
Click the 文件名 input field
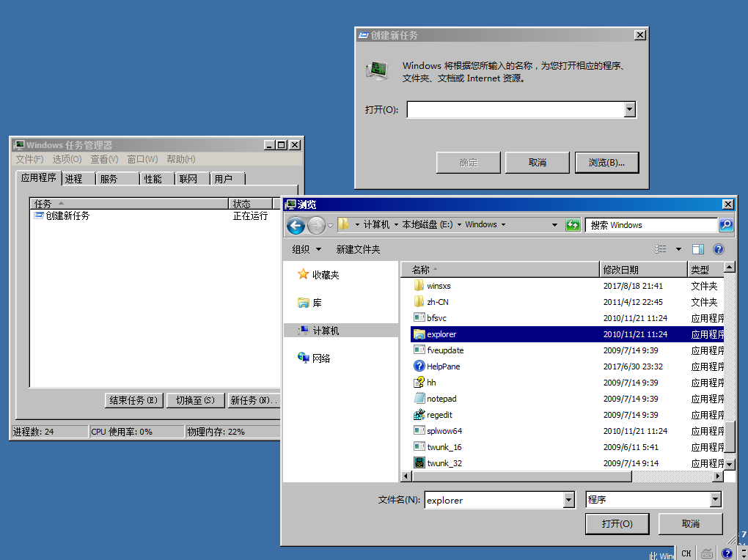pyautogui.click(x=494, y=500)
